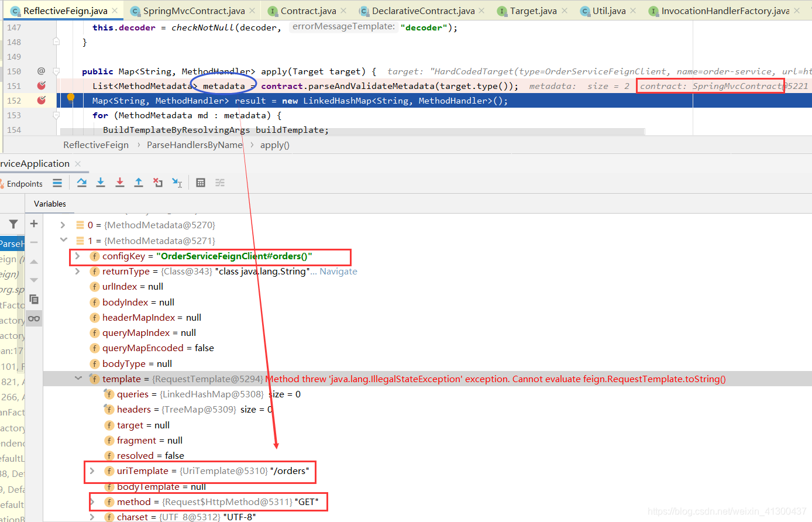Click the ParseHandlersByName breadcrumb
This screenshot has height=522, width=812.
pos(195,145)
